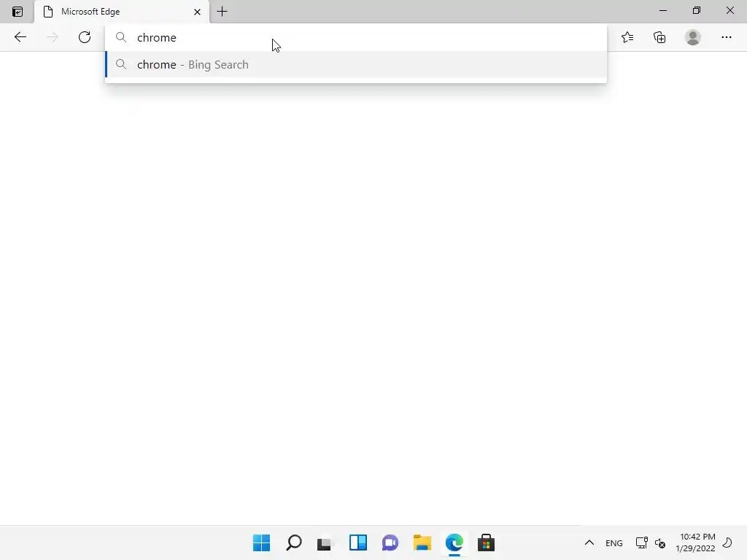Show hidden system tray icons

[x=589, y=542]
